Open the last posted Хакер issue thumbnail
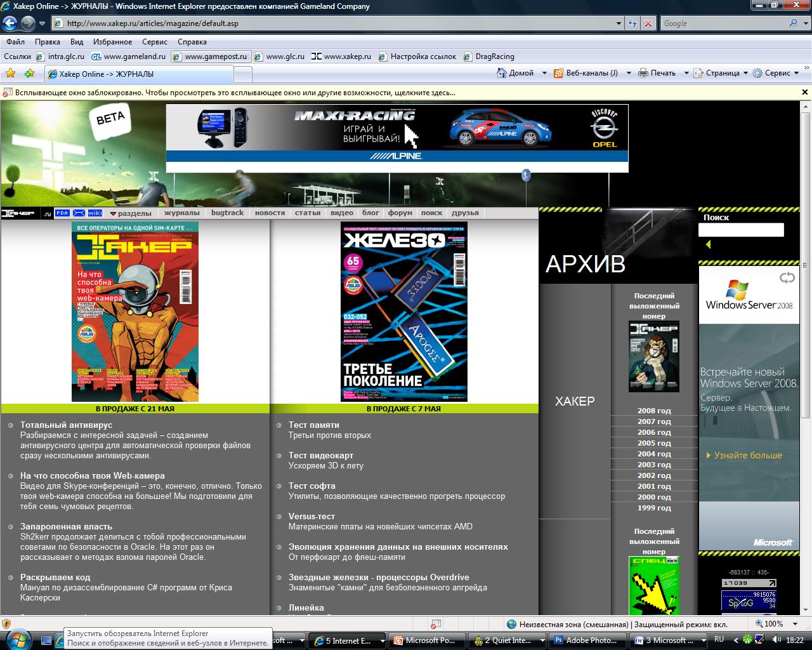 pos(654,356)
